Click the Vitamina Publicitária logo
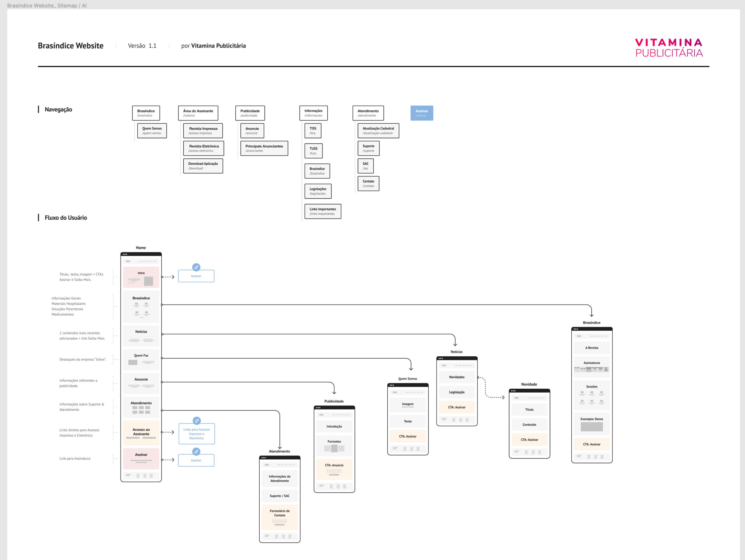This screenshot has height=560, width=745. (669, 48)
